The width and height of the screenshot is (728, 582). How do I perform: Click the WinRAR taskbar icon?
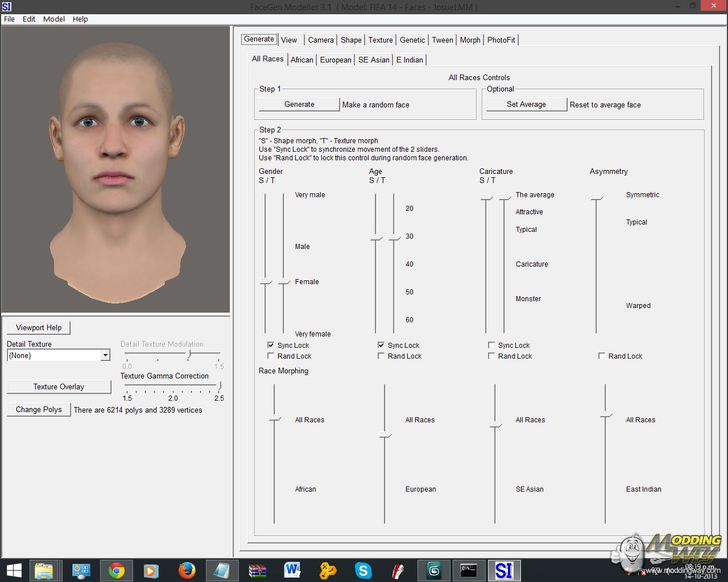pos(257,570)
